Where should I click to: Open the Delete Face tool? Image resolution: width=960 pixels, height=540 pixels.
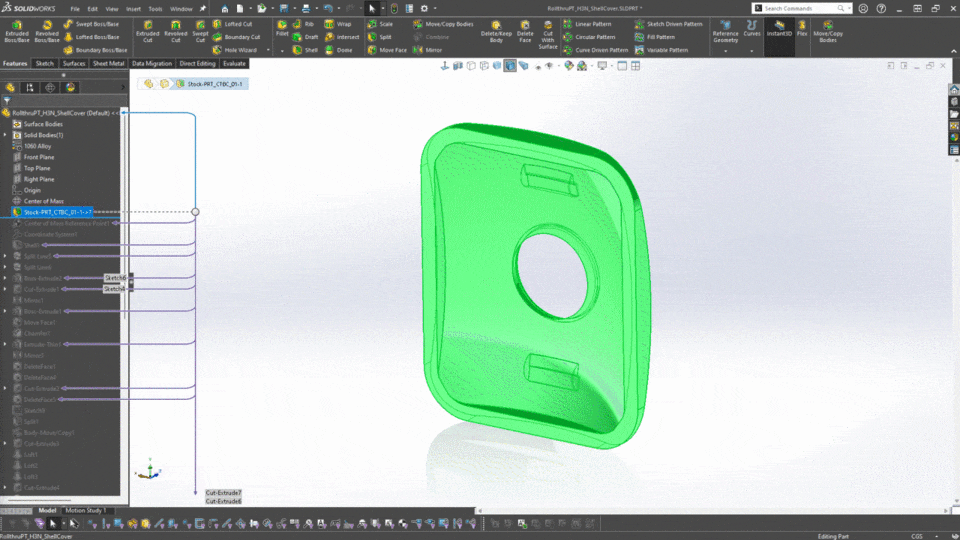tap(525, 30)
